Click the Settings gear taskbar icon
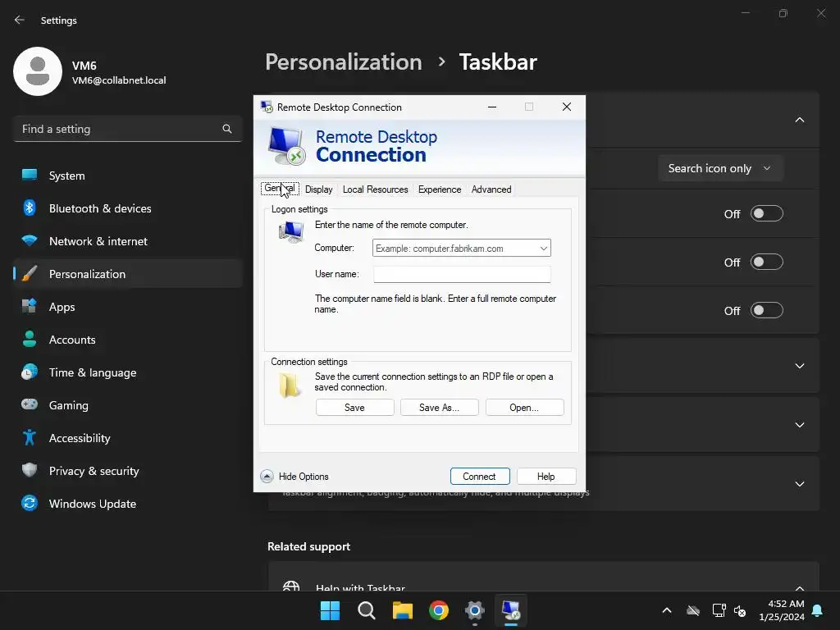This screenshot has height=630, width=840. pyautogui.click(x=475, y=610)
